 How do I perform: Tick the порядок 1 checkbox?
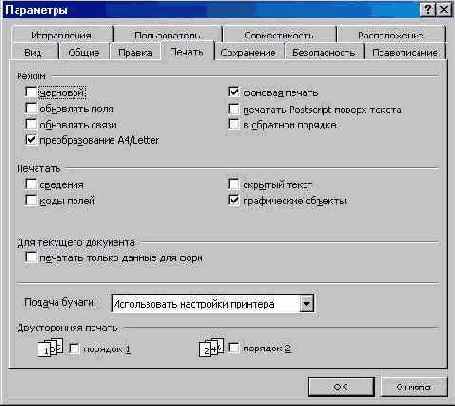pos(74,349)
